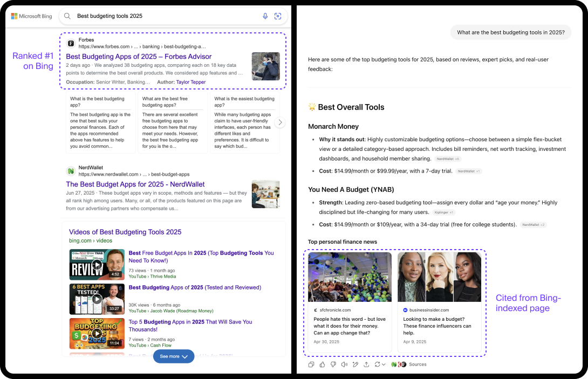Click the forbes.com URL breadcrumb
This screenshot has height=379, width=588.
142,46
